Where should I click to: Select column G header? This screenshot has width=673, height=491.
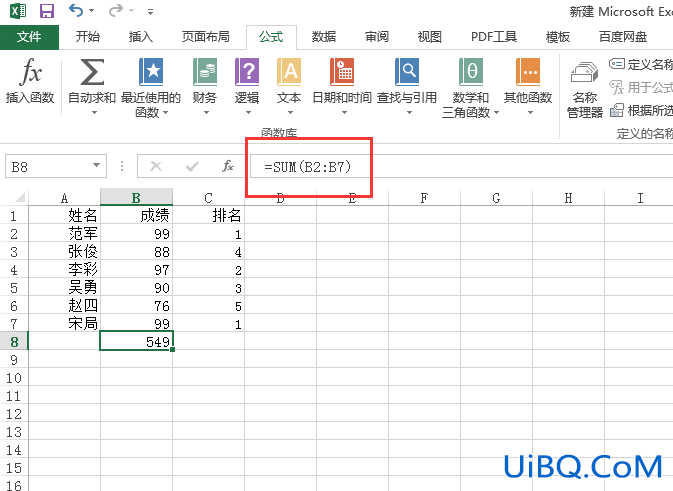point(496,198)
